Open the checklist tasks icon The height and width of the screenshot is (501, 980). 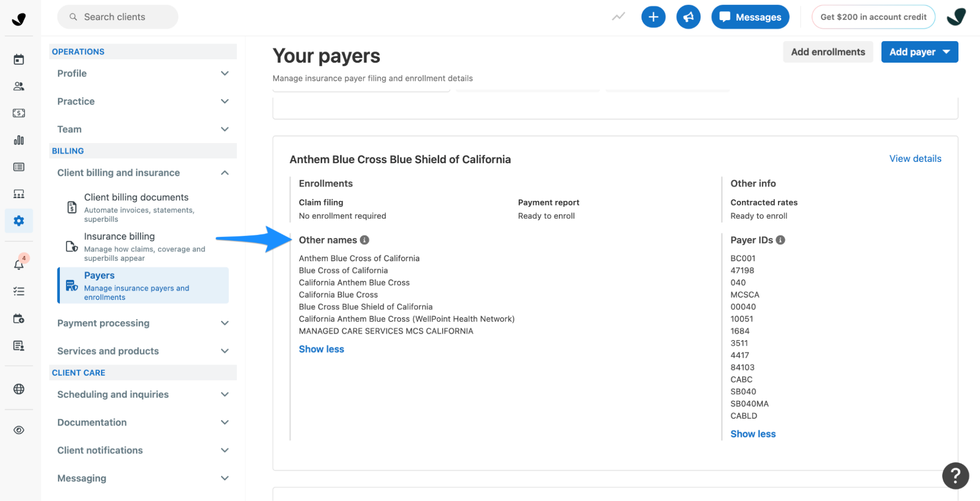[x=19, y=291]
